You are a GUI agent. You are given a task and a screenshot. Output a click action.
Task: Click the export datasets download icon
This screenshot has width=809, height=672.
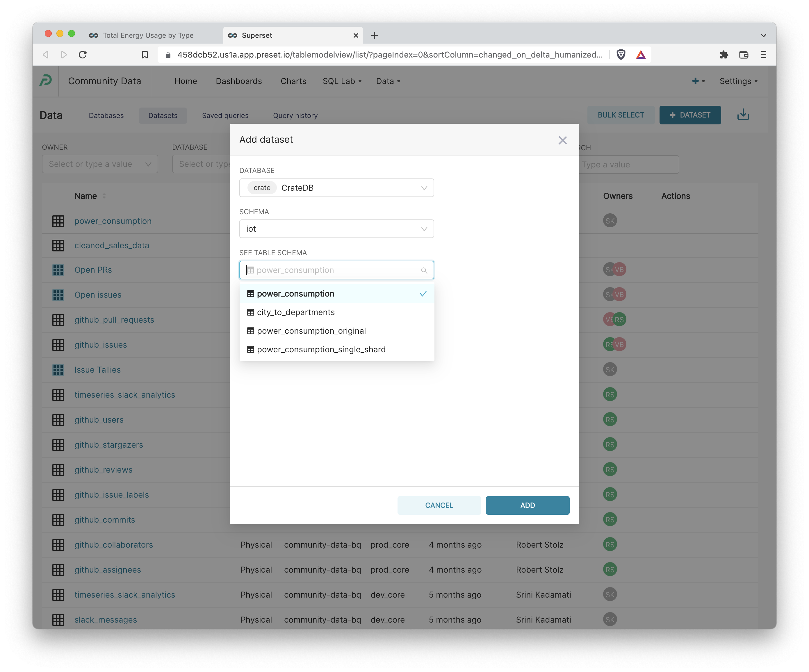(x=743, y=115)
